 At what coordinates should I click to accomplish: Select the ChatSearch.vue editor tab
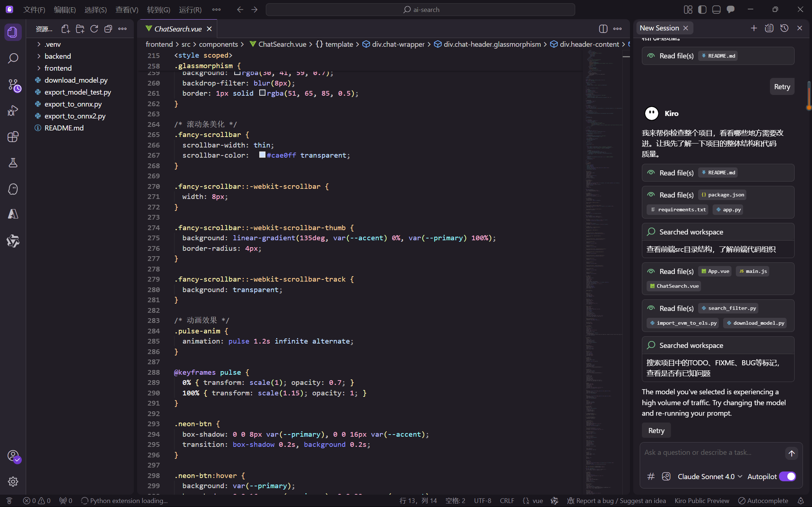coord(178,29)
